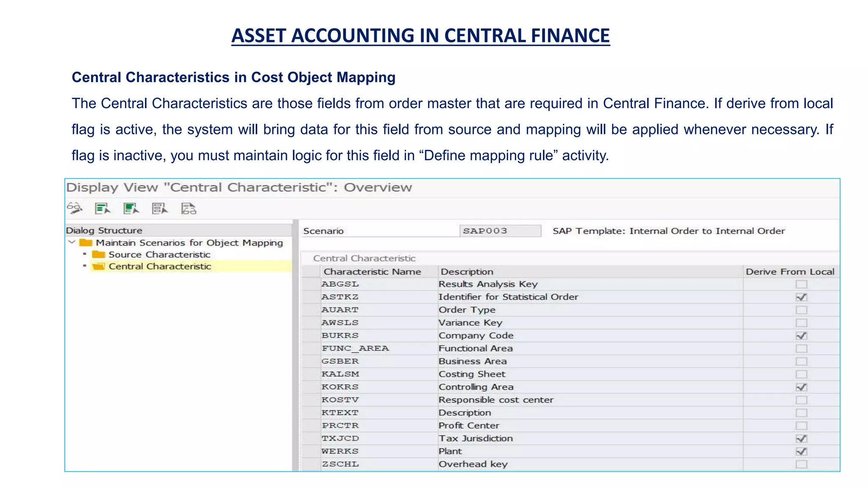868x488 pixels.
Task: Click the Select Block toolbar icon
Action: coord(131,208)
